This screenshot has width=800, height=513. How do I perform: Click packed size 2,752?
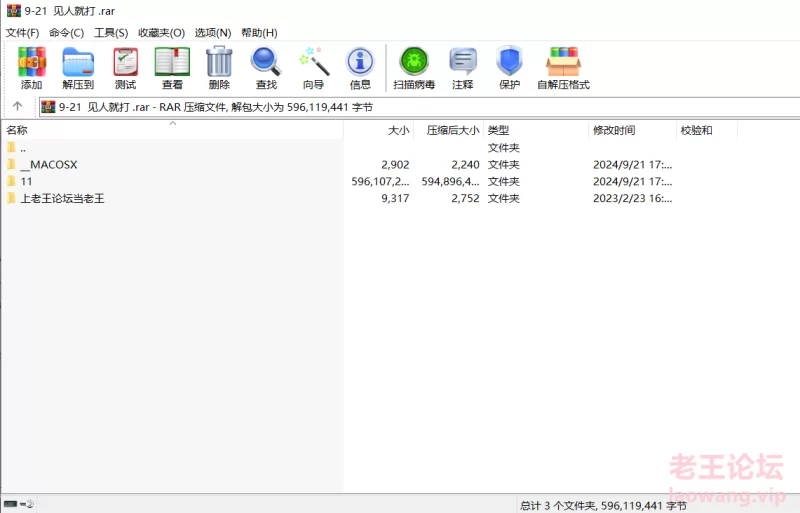point(465,198)
